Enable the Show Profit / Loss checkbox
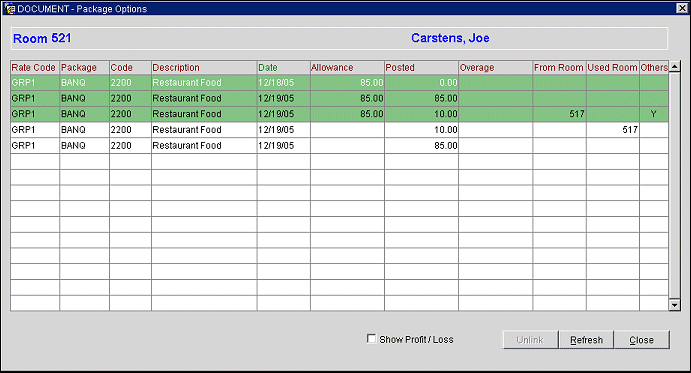Viewport: 691px width, 373px height. [x=372, y=339]
